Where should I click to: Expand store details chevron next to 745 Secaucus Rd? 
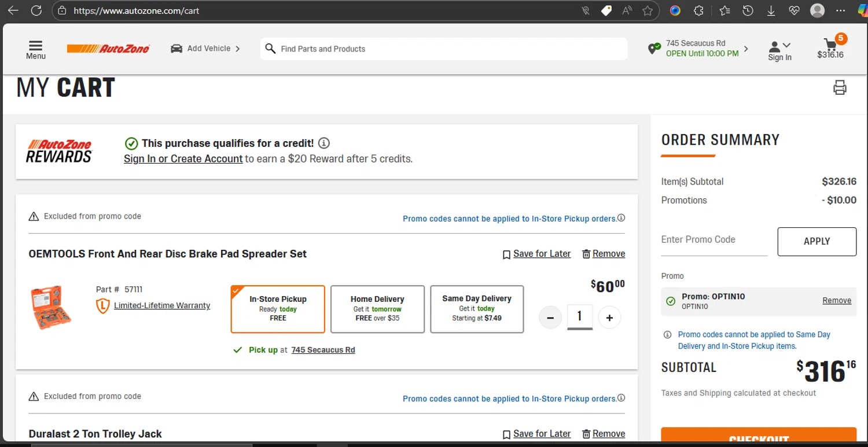[745, 49]
